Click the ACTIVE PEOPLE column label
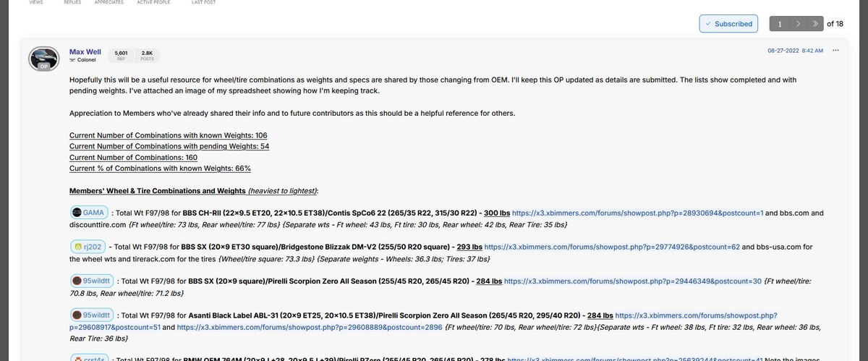Viewport: 868px width, 361px height. pyautogui.click(x=153, y=2)
